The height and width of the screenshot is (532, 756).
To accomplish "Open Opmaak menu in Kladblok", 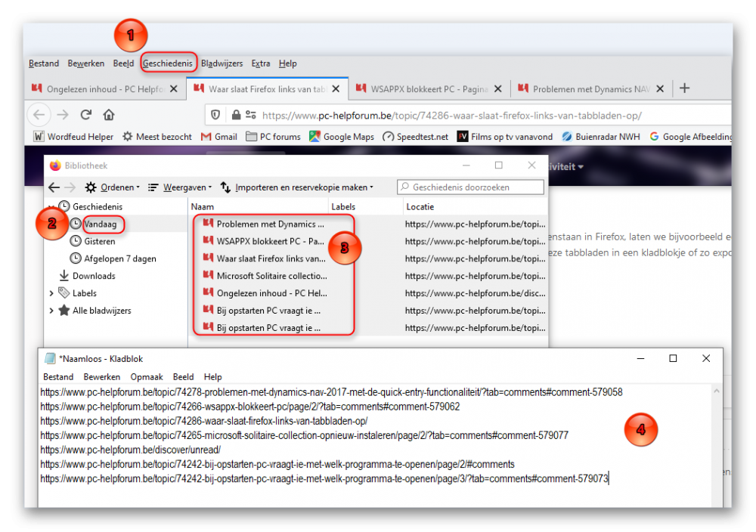I will [147, 377].
